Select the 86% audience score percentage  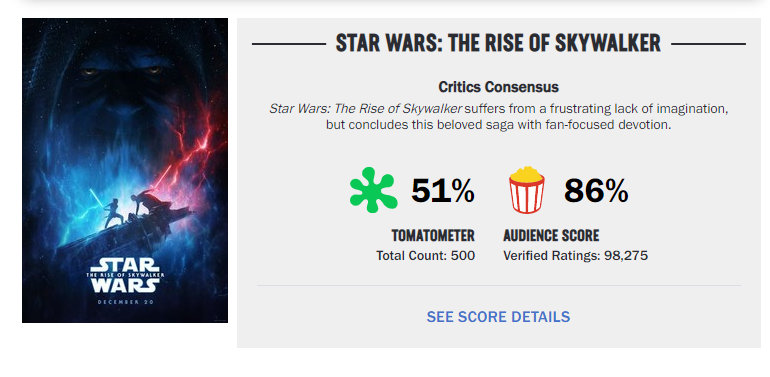pyautogui.click(x=596, y=190)
